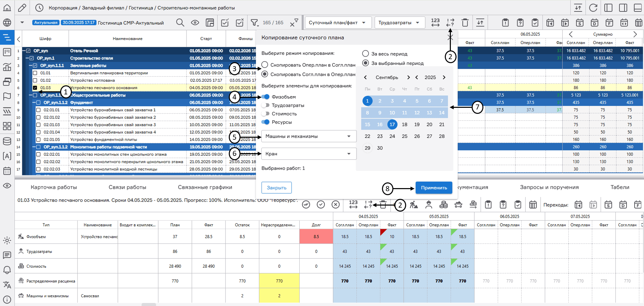The image size is (644, 306).
Task: Open the 'Суточный план/факт' dropdown
Action: (338, 23)
